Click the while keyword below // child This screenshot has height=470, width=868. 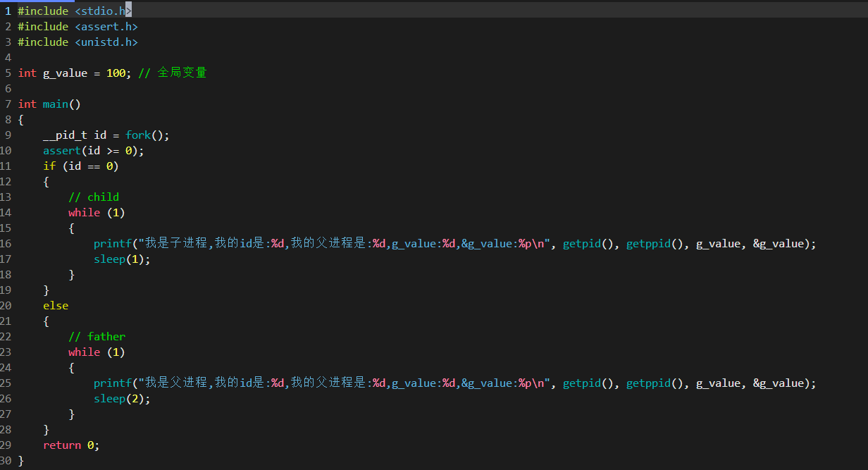click(84, 213)
